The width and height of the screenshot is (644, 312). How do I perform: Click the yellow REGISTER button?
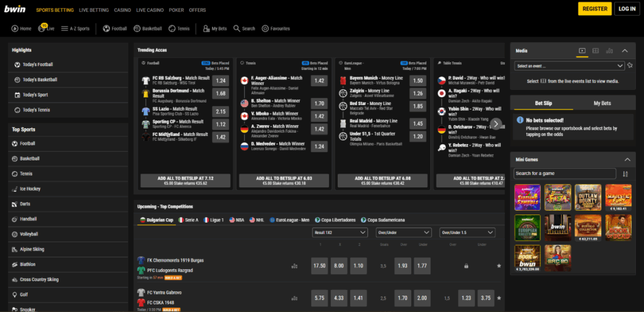(x=594, y=9)
